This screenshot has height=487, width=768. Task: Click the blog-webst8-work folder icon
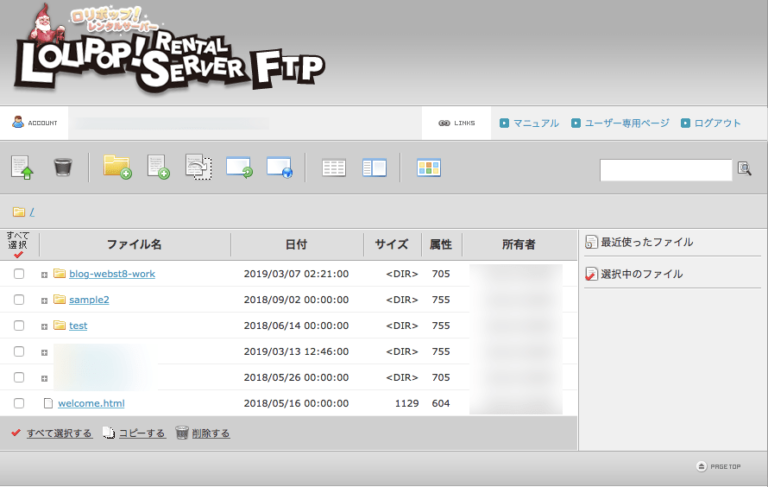(59, 273)
